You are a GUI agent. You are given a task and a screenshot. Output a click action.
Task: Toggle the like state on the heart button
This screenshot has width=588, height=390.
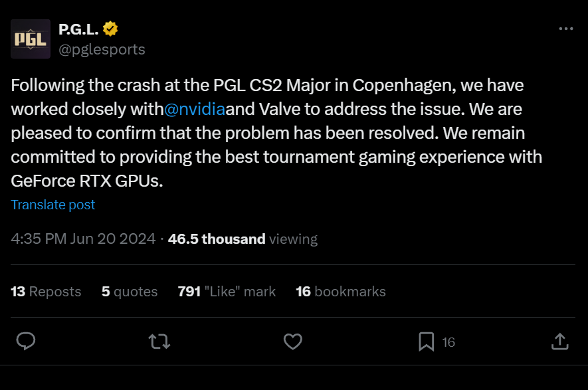(292, 341)
